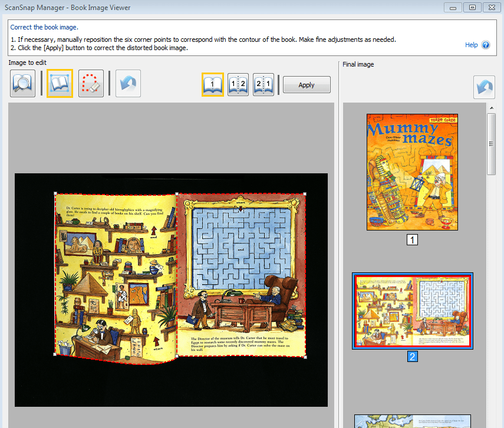Minimize the Book Image Viewer window
The width and height of the screenshot is (504, 428).
(x=453, y=8)
